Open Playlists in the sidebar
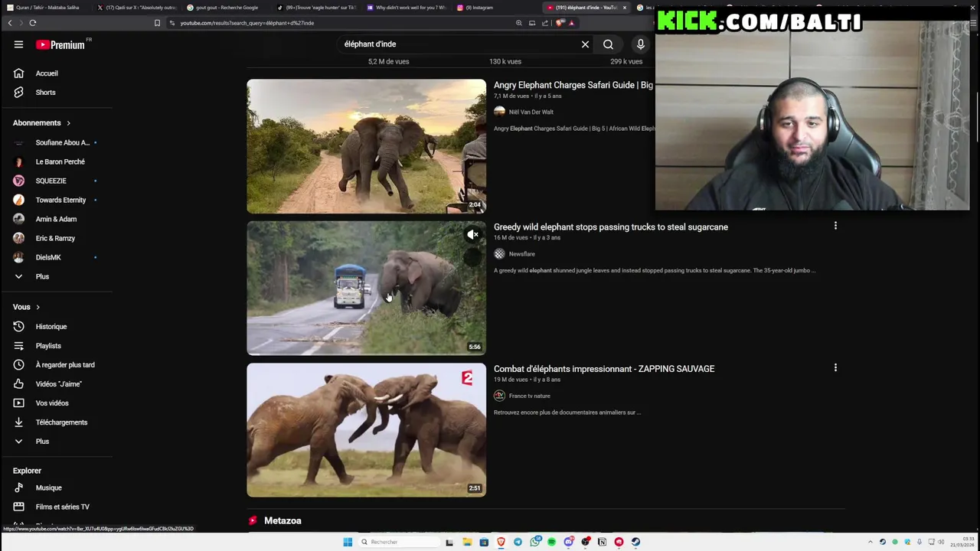Screen dimensions: 980x551 (47, 346)
